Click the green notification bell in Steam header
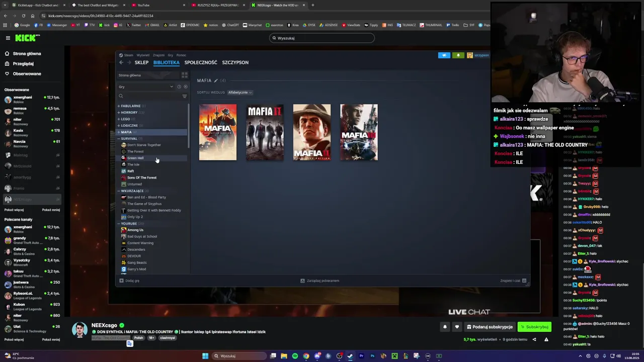The width and height of the screenshot is (644, 362). 458,55
